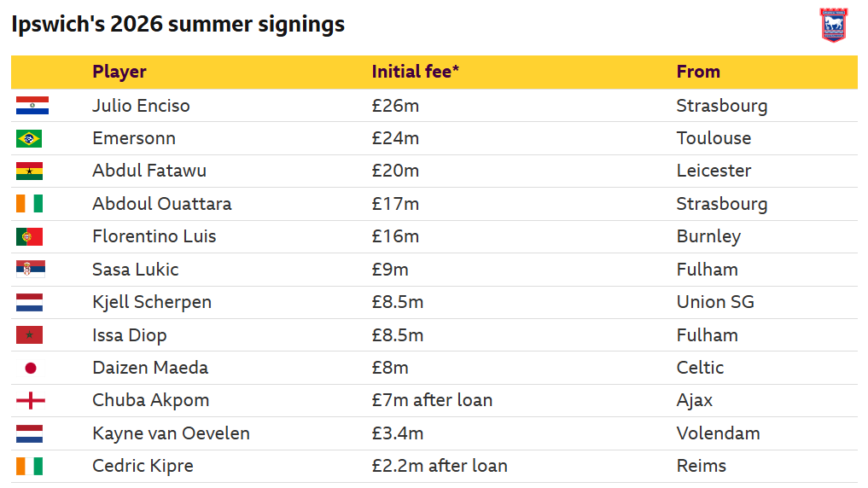
Task: Click the Paraguay flag beside Julio Enciso
Action: click(32, 105)
